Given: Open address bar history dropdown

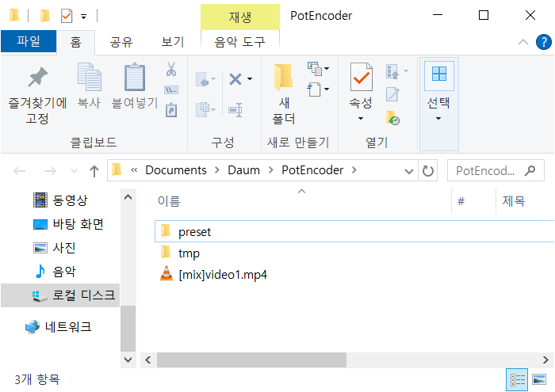Looking at the screenshot, I should tap(409, 171).
